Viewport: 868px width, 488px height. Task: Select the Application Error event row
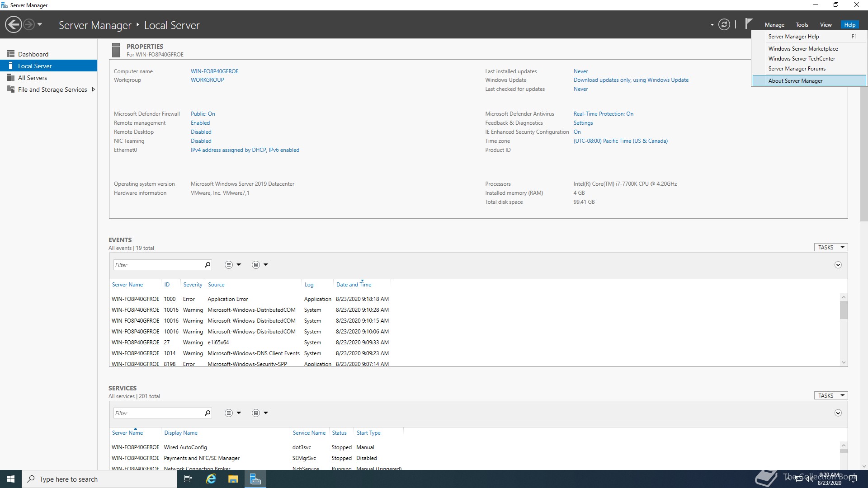[250, 299]
